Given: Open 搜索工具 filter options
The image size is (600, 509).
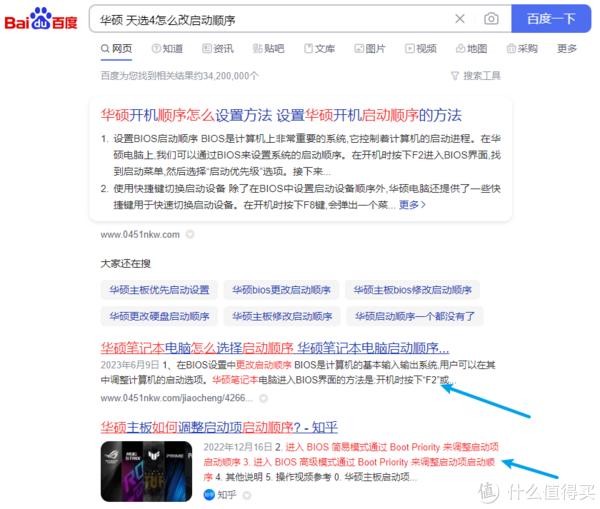Looking at the screenshot, I should tap(476, 76).
